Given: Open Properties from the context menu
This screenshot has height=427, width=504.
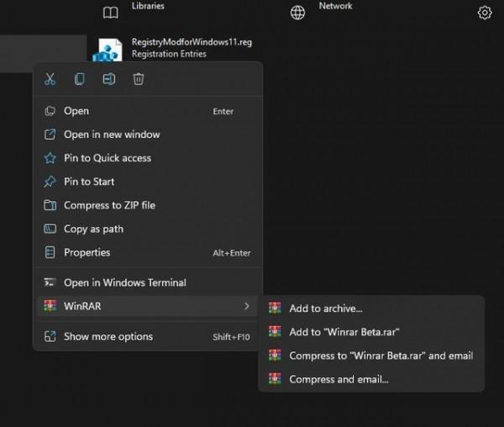Looking at the screenshot, I should [148, 252].
